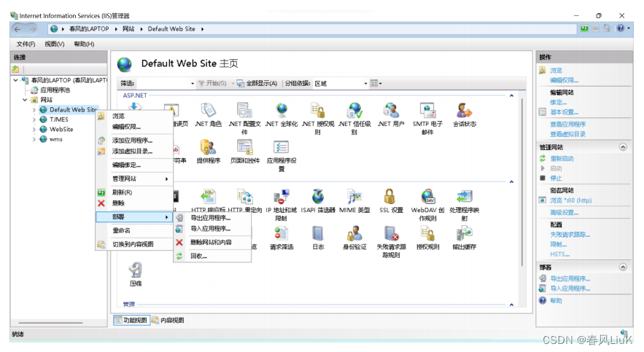The height and width of the screenshot is (352, 644).
Task: Expand the WebSite tree node
Action: click(34, 129)
